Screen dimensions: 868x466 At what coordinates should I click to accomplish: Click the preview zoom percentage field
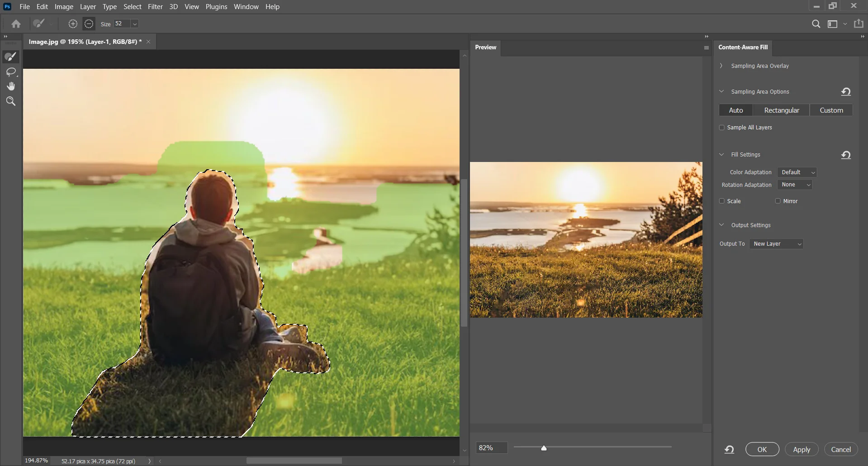tap(491, 448)
